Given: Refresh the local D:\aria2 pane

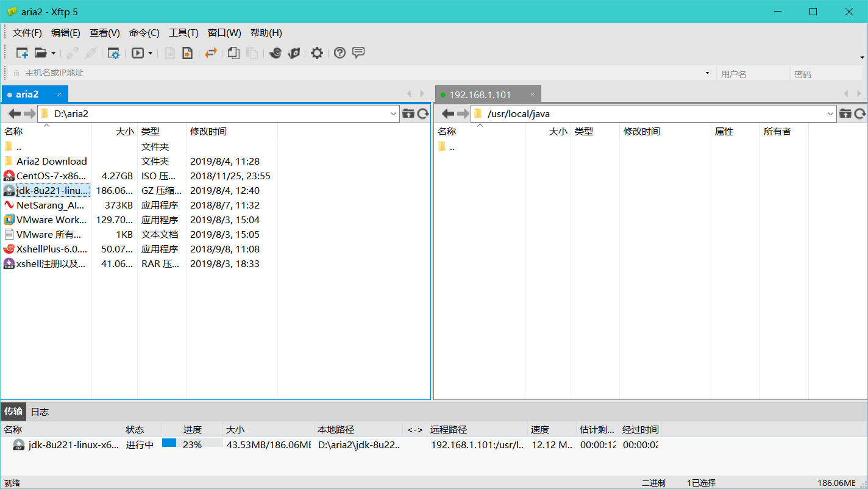Looking at the screenshot, I should pyautogui.click(x=423, y=113).
